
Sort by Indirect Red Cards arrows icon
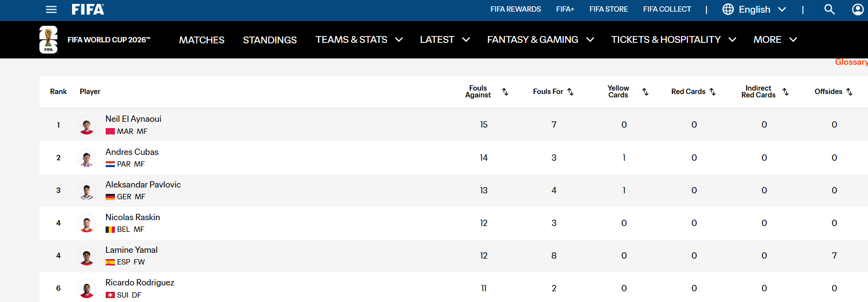click(786, 92)
